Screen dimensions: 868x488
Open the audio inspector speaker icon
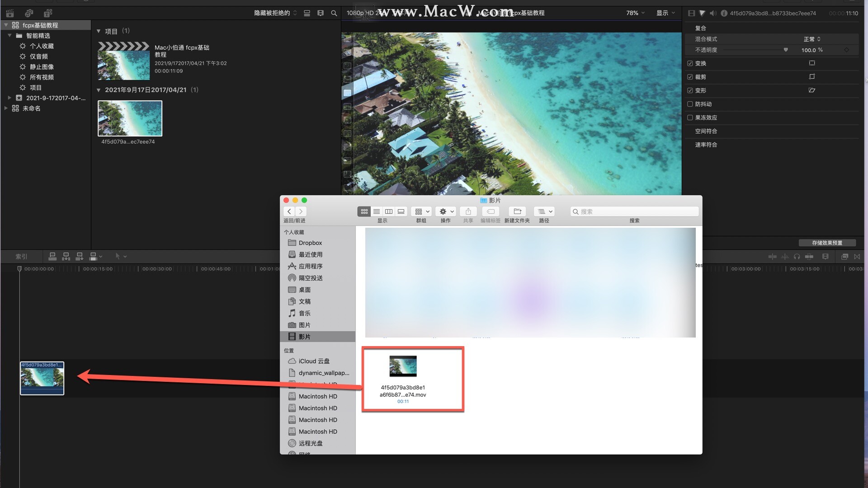pyautogui.click(x=713, y=13)
